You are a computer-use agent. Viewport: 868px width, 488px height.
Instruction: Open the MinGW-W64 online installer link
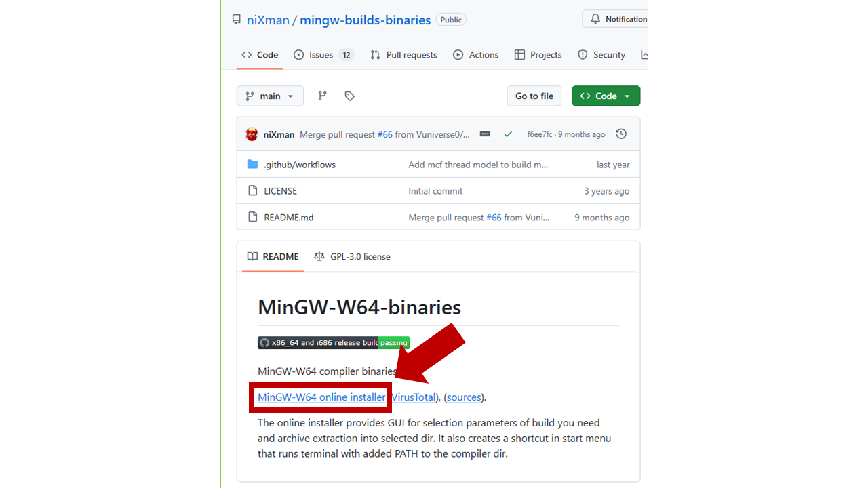click(321, 397)
